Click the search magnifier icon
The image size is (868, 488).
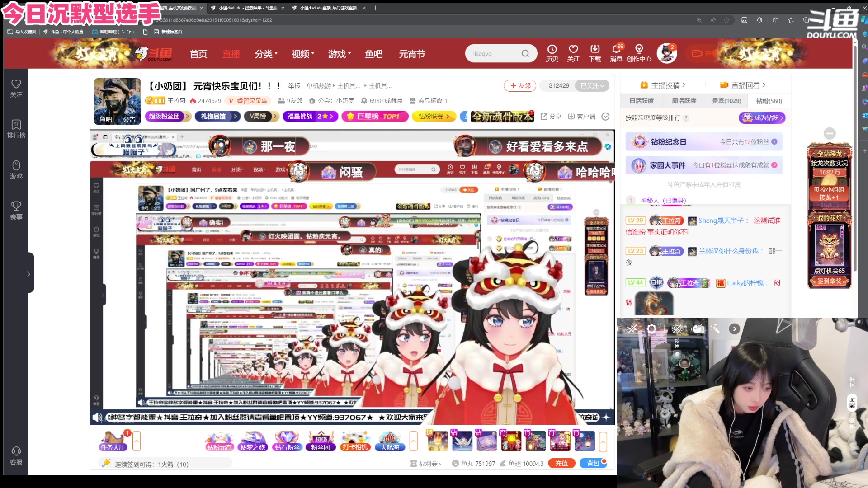tap(525, 53)
